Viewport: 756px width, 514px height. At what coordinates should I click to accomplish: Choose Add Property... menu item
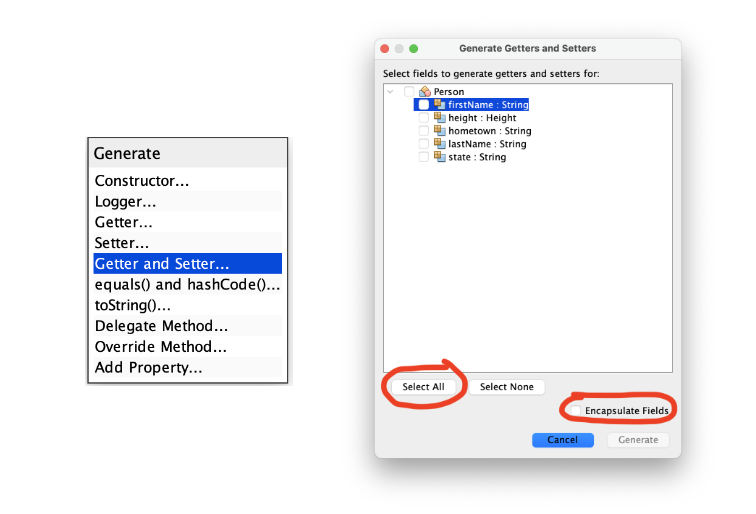click(x=188, y=367)
